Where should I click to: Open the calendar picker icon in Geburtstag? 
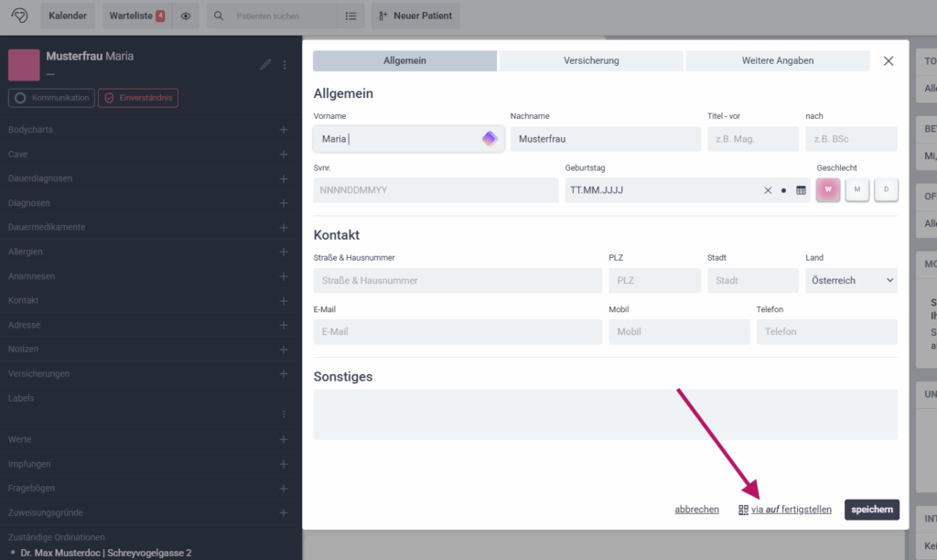click(801, 190)
